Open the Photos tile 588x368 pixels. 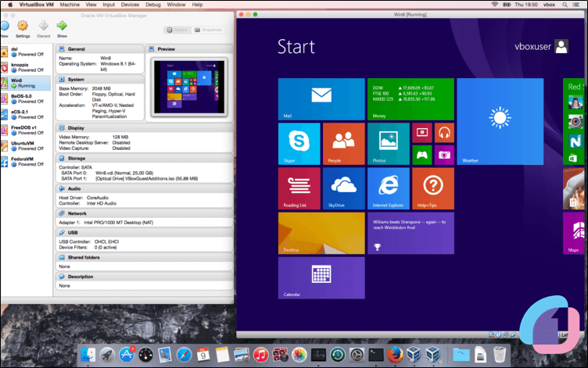coord(389,144)
